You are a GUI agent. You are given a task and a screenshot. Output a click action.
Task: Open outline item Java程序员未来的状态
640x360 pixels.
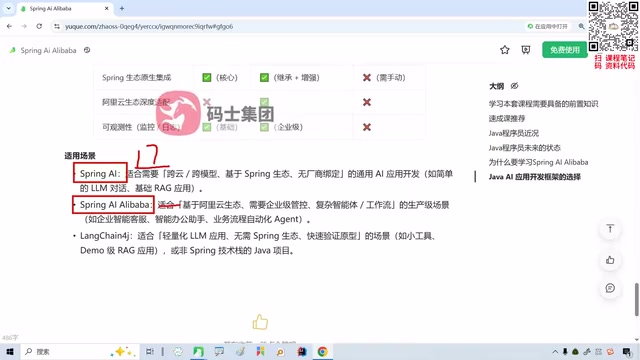coord(524,148)
